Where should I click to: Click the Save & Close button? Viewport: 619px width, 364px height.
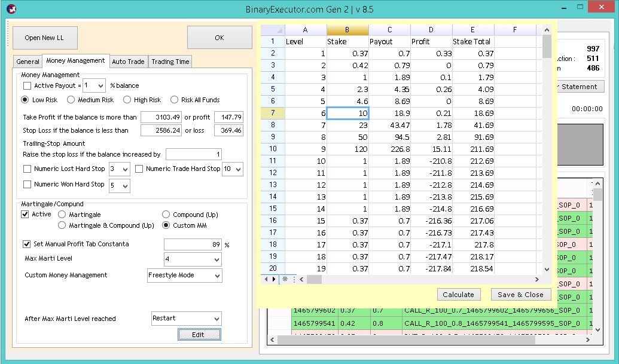pos(521,295)
